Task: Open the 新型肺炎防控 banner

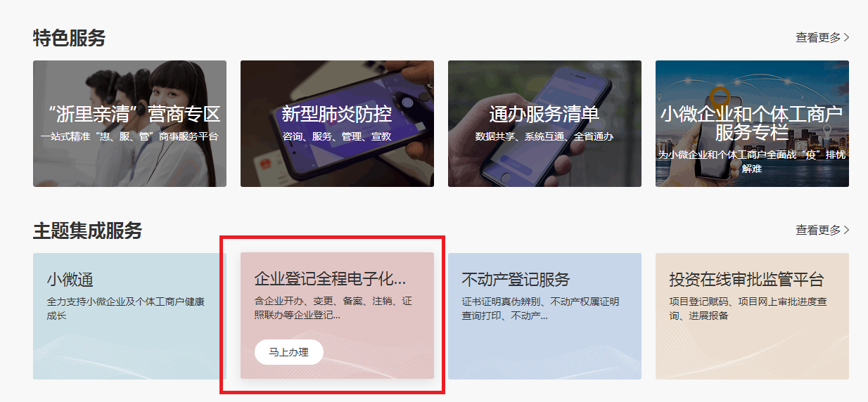Action: pos(337,124)
